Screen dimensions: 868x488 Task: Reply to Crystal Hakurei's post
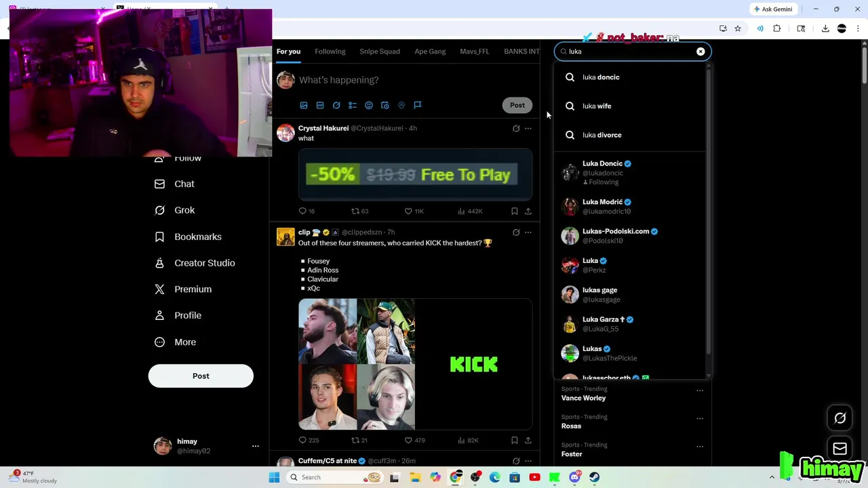pyautogui.click(x=307, y=211)
